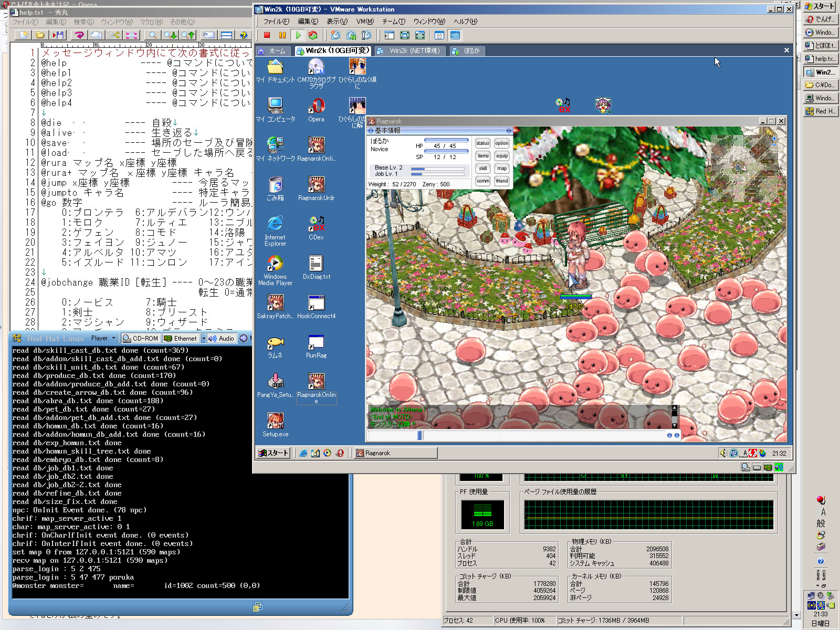Toggle the Ethernet device connection
Image resolution: width=840 pixels, height=630 pixels.
181,339
